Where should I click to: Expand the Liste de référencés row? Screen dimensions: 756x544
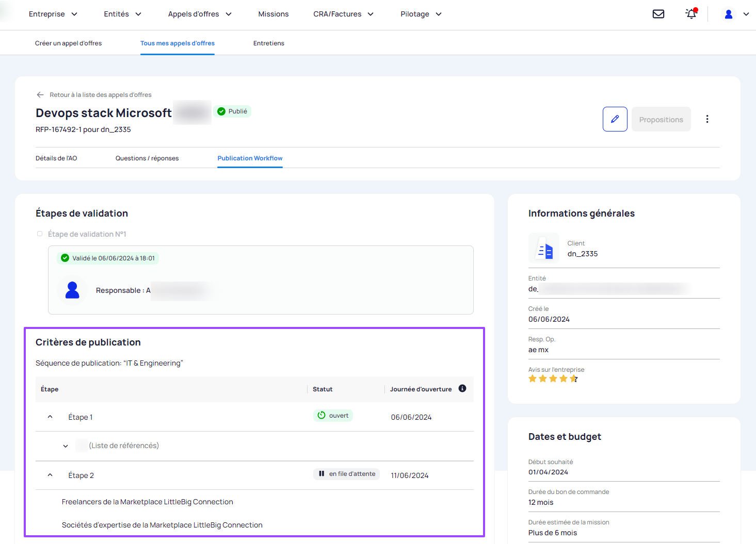(66, 446)
